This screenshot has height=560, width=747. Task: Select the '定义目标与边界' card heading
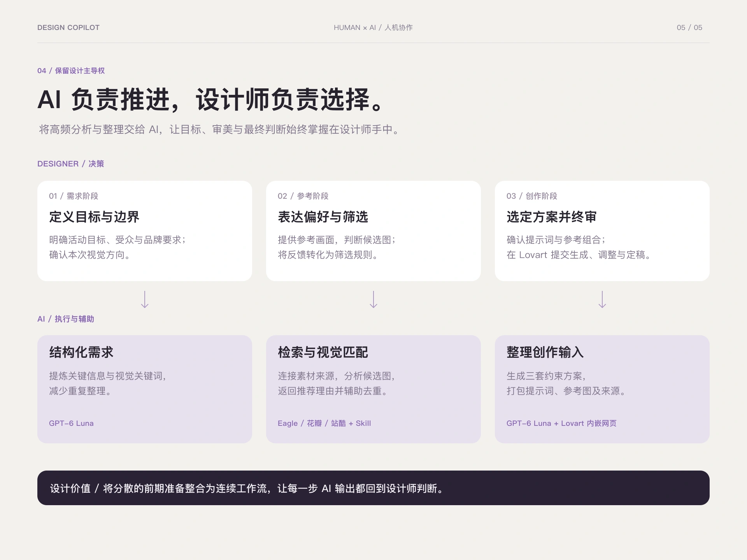click(x=94, y=217)
